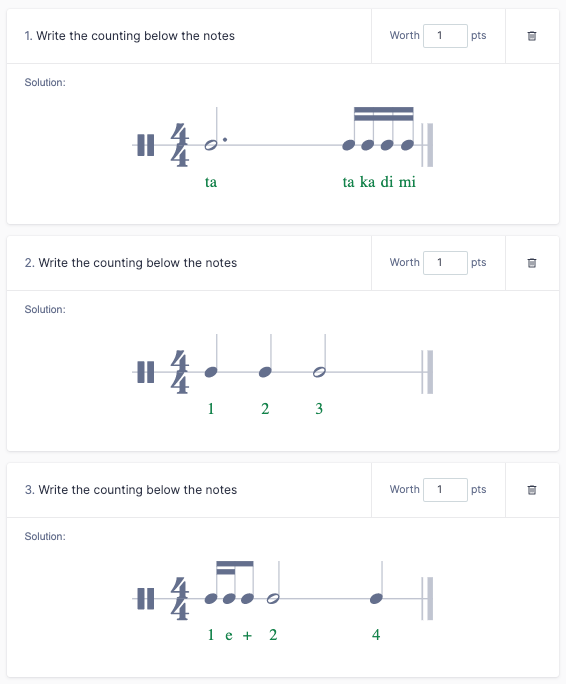
Task: Delete question 2 using the trash icon
Action: point(532,263)
